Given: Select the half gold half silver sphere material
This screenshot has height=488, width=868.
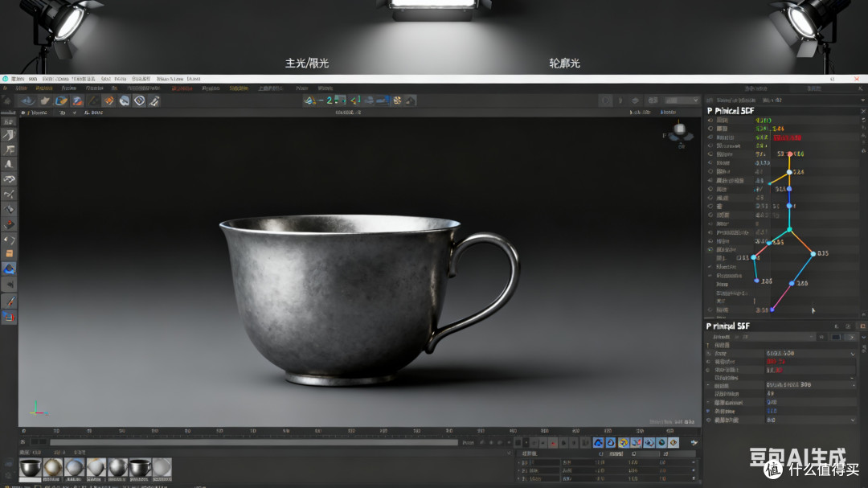Looking at the screenshot, I should (96, 468).
